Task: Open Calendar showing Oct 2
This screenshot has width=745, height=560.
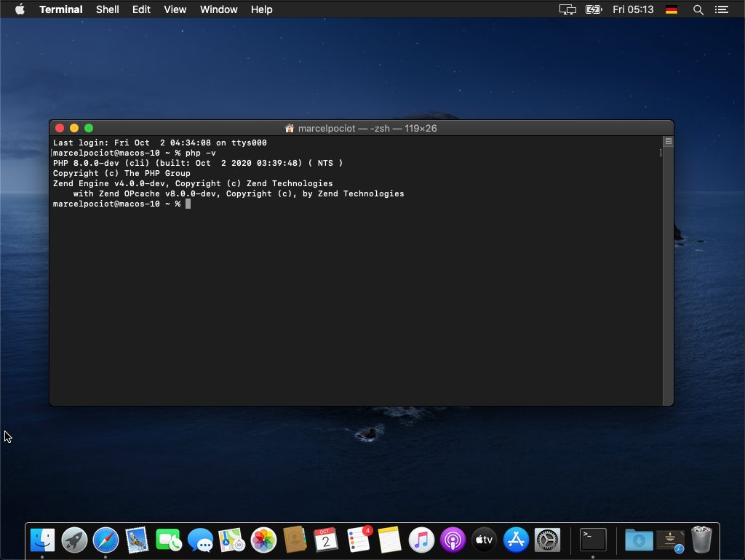Action: (326, 540)
